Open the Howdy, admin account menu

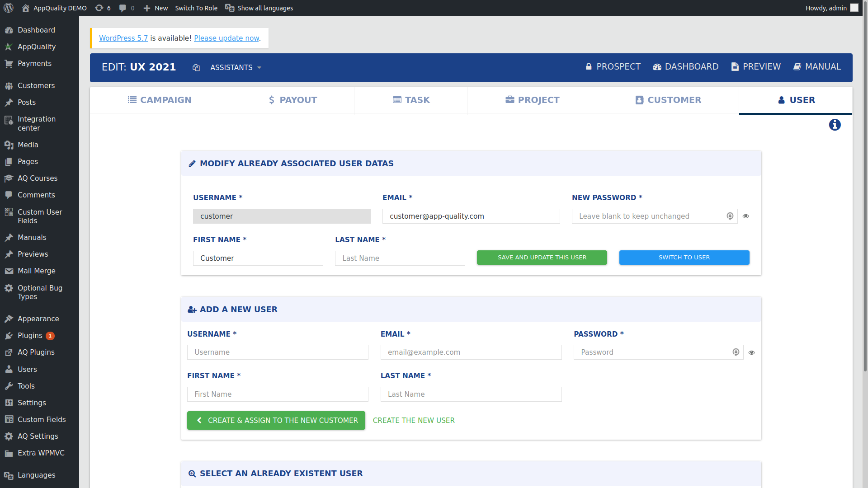(x=831, y=8)
